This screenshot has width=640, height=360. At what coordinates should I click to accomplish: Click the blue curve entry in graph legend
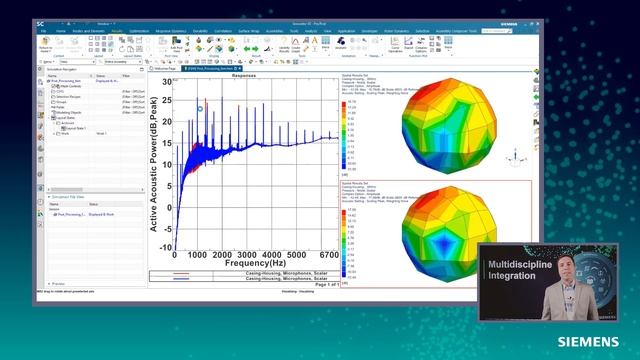coord(244,278)
